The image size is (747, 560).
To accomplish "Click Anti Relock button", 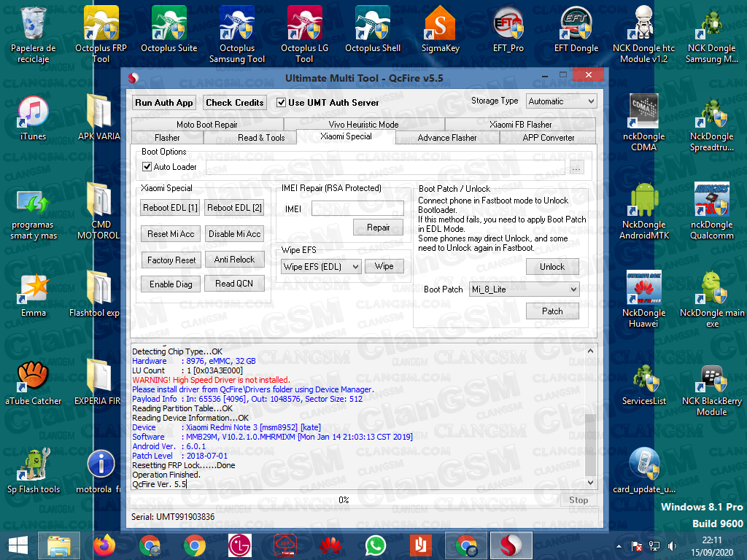I will pos(234,260).
